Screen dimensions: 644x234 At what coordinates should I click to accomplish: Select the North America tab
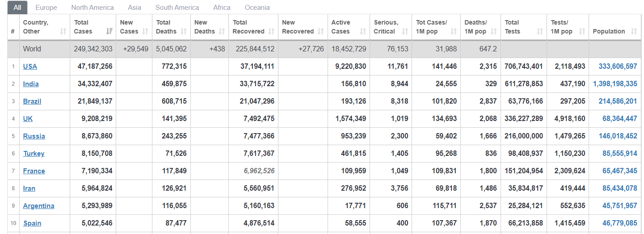[93, 8]
